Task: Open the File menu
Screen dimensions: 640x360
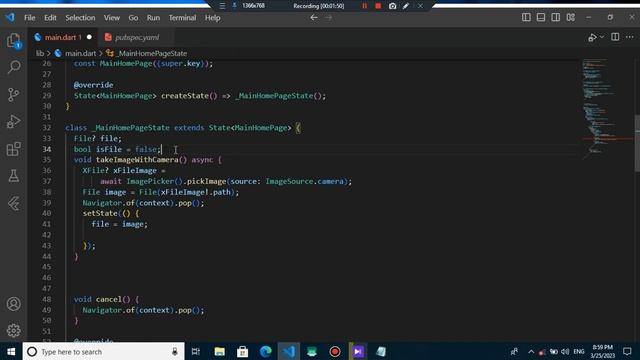Action: (x=29, y=18)
